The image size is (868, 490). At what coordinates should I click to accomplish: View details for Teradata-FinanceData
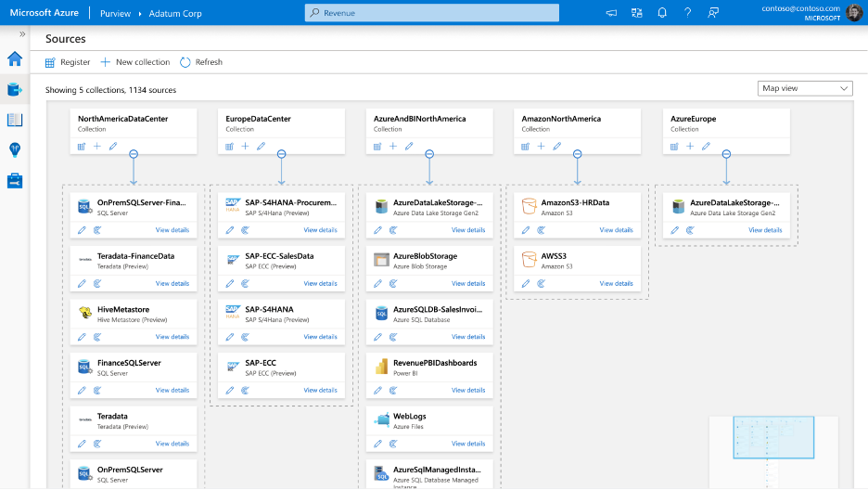point(172,283)
